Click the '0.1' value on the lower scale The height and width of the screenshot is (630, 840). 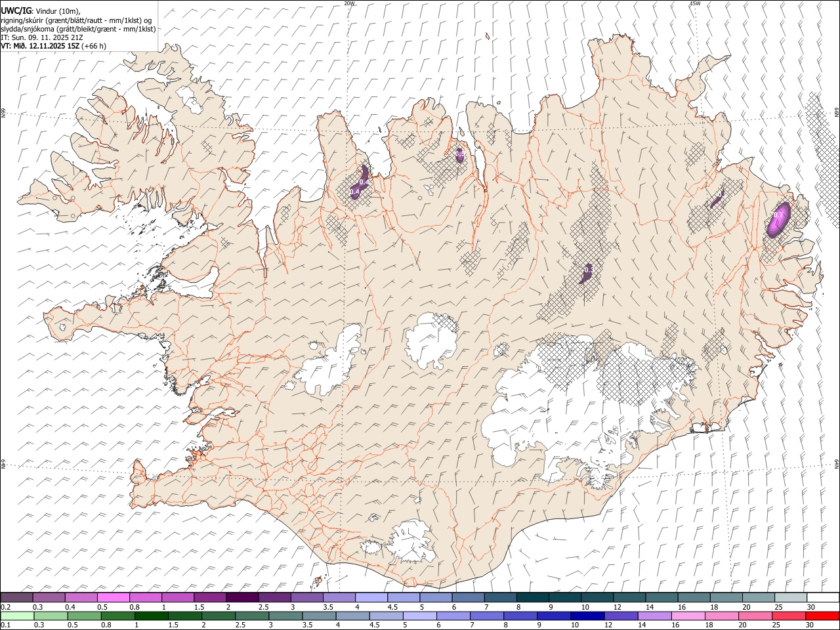5,625
